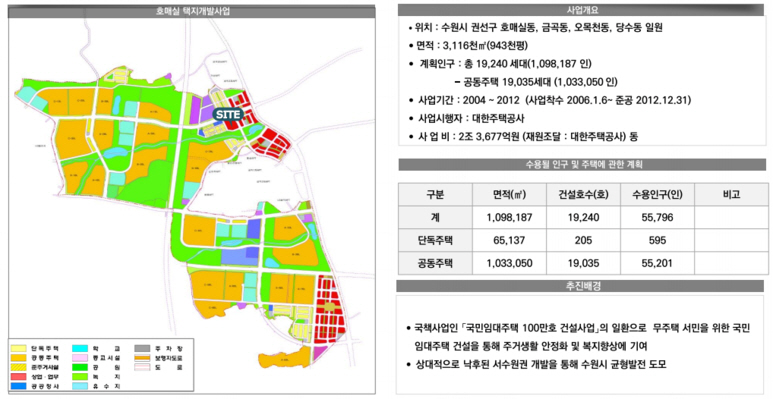This screenshot has width=773, height=399.
Task: Pick the 도로 pink line legend swatch
Action: 142,367
